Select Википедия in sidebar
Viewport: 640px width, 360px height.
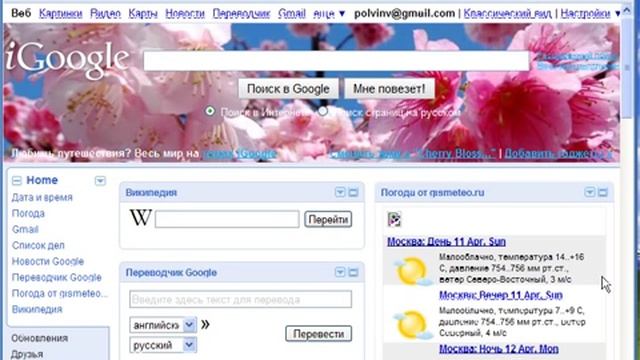point(37,309)
